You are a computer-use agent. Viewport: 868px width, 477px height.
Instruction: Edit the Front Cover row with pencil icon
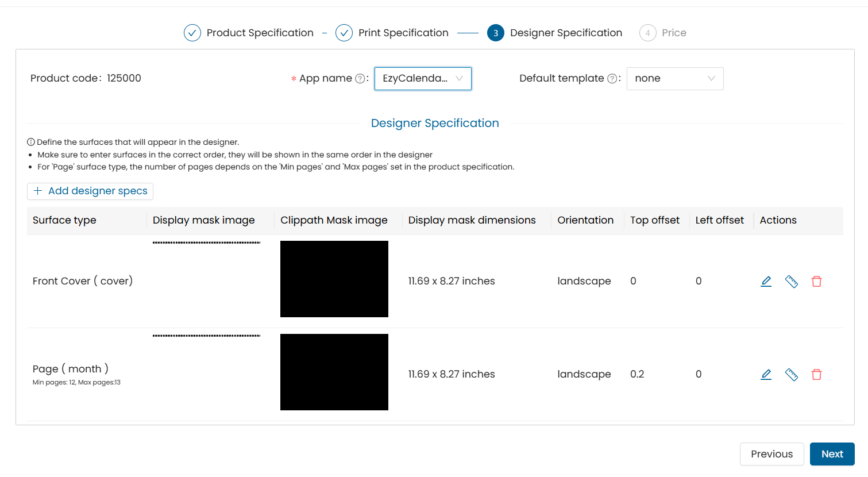(x=766, y=282)
